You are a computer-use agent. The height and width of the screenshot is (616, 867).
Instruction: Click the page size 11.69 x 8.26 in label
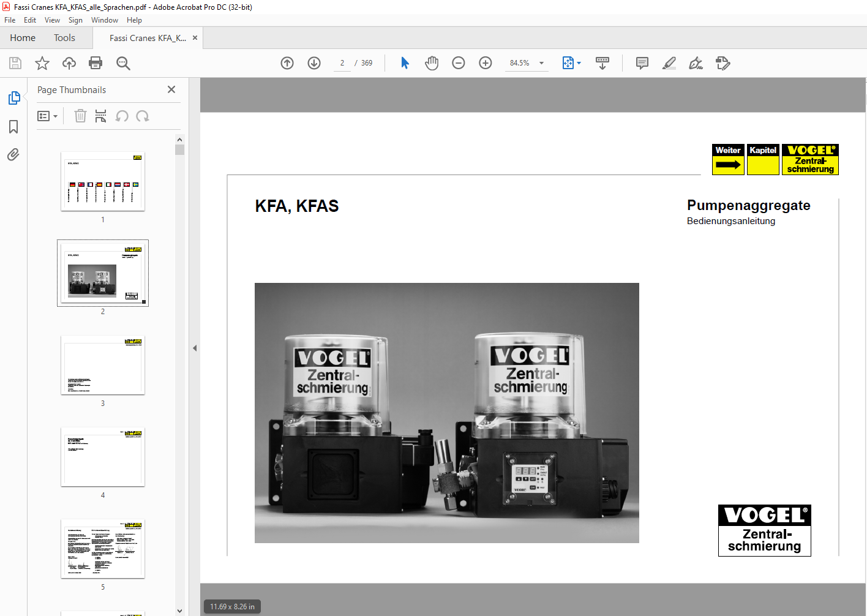click(x=232, y=607)
